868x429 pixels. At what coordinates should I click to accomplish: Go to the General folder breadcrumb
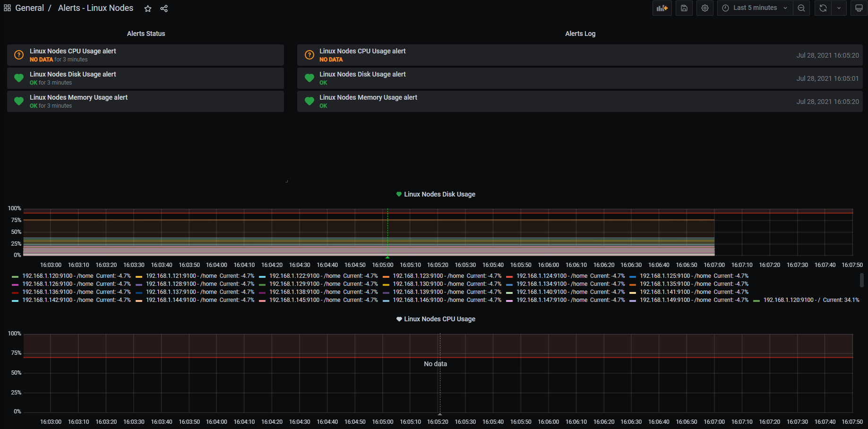pyautogui.click(x=29, y=8)
